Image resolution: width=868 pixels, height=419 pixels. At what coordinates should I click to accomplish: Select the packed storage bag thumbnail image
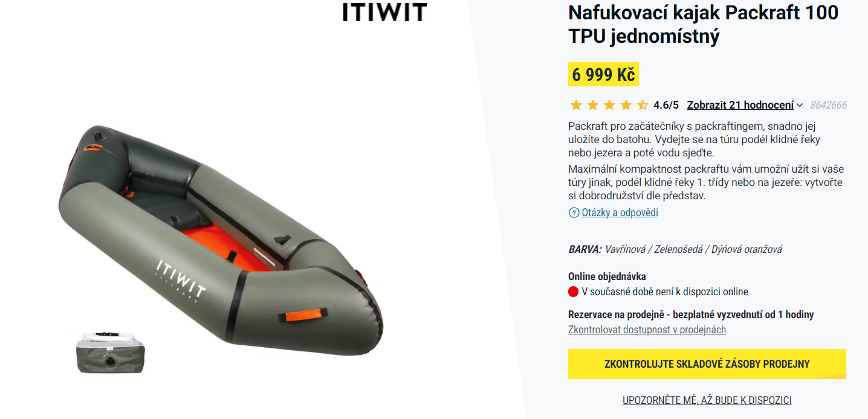coord(110,352)
